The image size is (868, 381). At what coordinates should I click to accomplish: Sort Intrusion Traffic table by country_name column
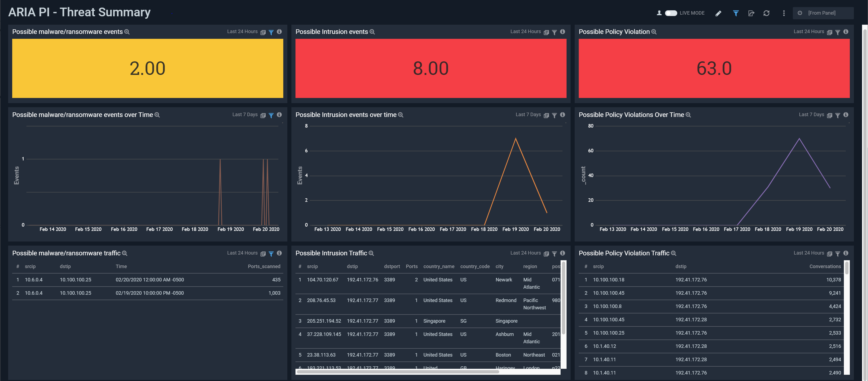(x=439, y=266)
